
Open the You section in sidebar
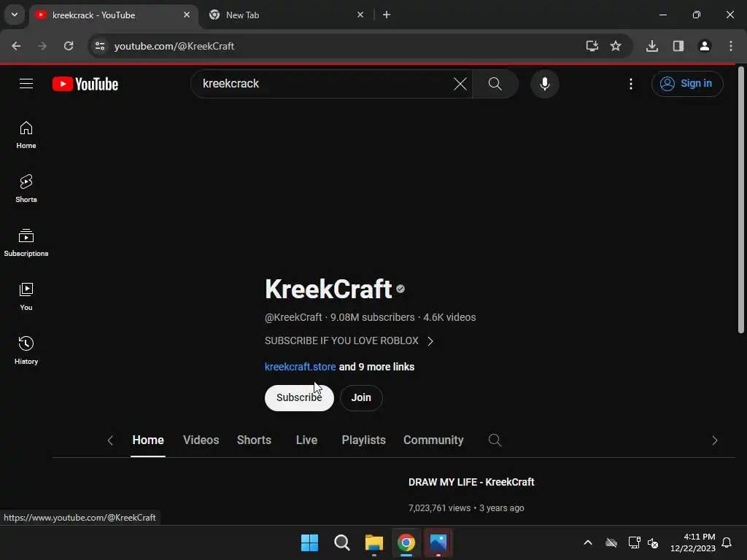pyautogui.click(x=26, y=297)
